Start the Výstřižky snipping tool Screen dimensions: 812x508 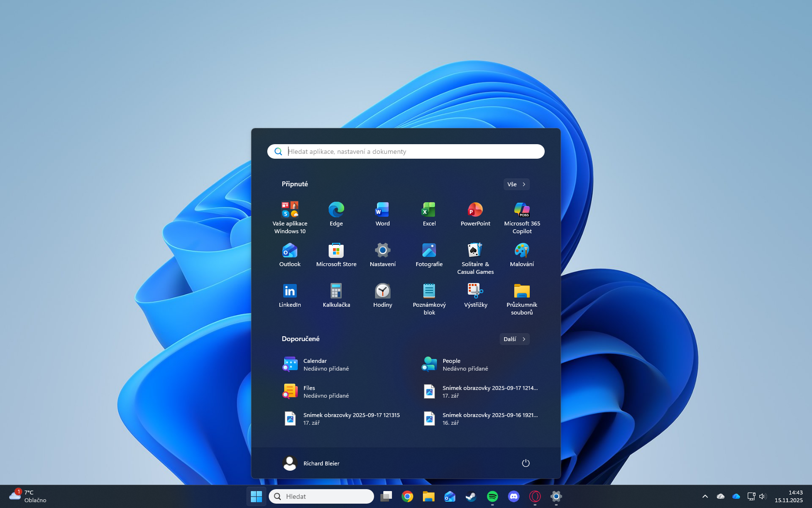[x=475, y=294]
